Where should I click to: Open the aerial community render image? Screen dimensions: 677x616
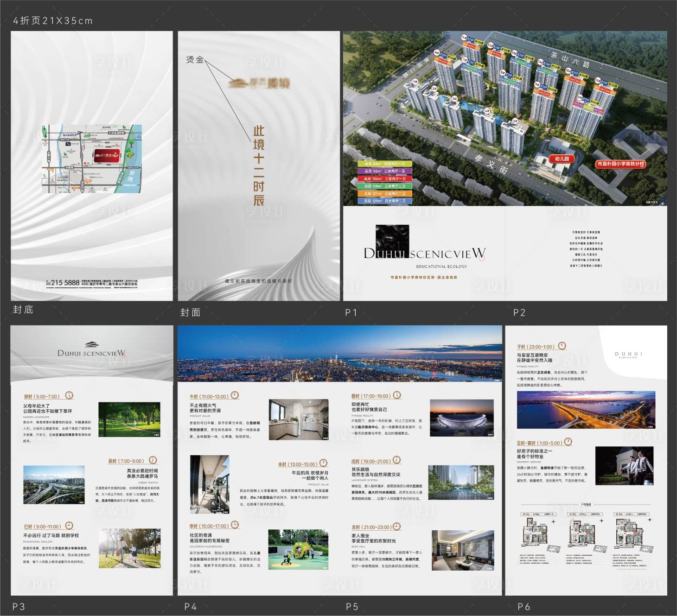505,118
